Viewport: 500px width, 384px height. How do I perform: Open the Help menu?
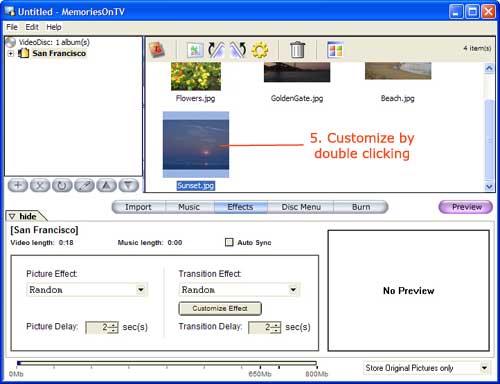[54, 27]
